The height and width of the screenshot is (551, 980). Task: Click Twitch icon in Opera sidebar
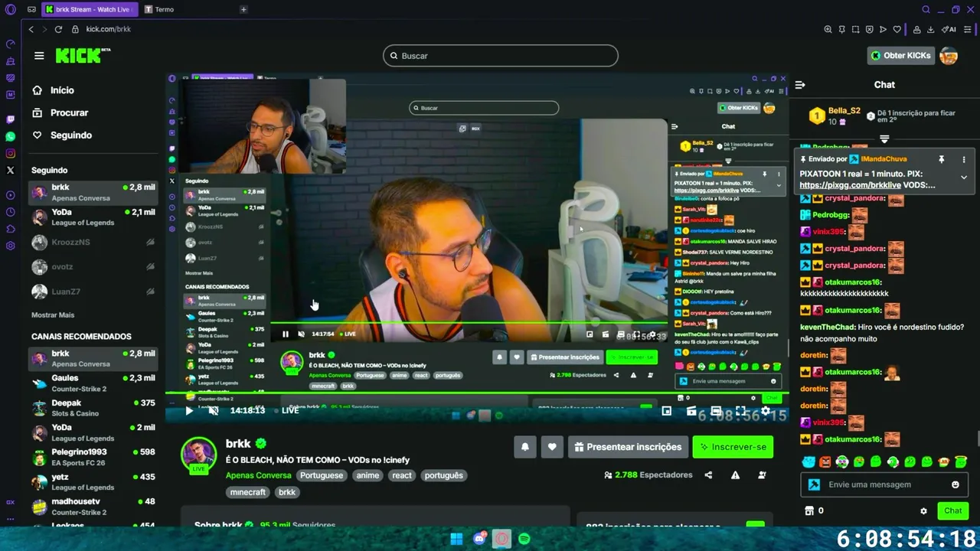(x=10, y=119)
